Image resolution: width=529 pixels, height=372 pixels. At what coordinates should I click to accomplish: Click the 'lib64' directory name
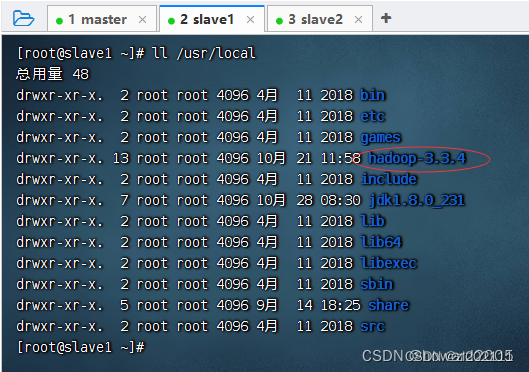tap(381, 242)
